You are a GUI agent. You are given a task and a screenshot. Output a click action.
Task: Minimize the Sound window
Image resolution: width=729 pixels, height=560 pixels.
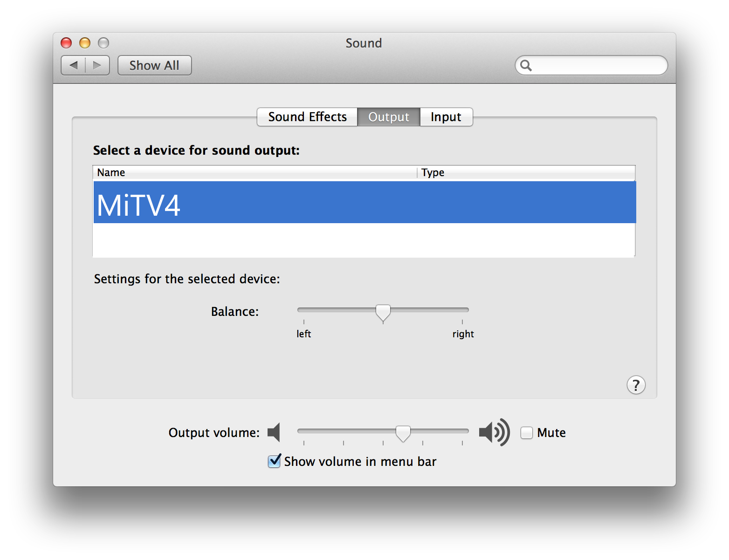(x=85, y=43)
